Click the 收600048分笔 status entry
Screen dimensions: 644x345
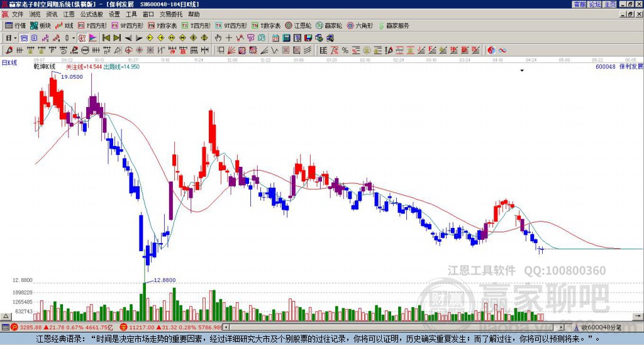598,328
